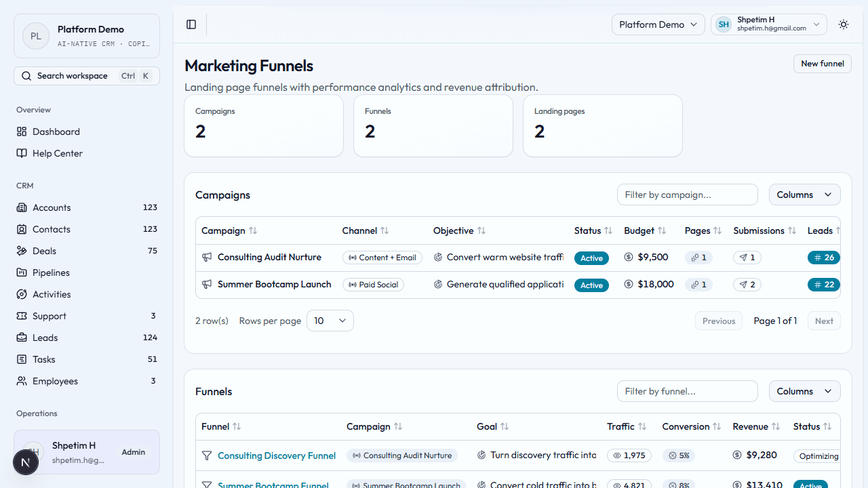Open the Consulting Discovery Funnel link
Screen dimensions: 868x488
pos(276,455)
